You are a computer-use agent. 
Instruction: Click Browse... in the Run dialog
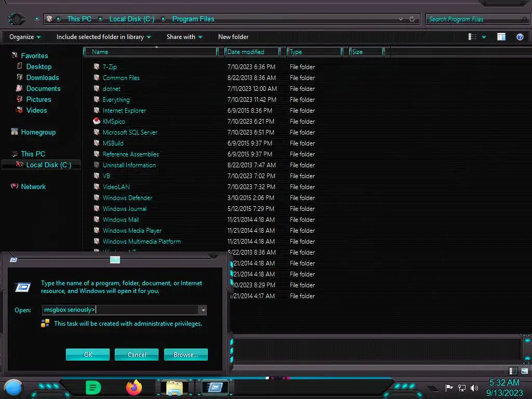point(185,354)
